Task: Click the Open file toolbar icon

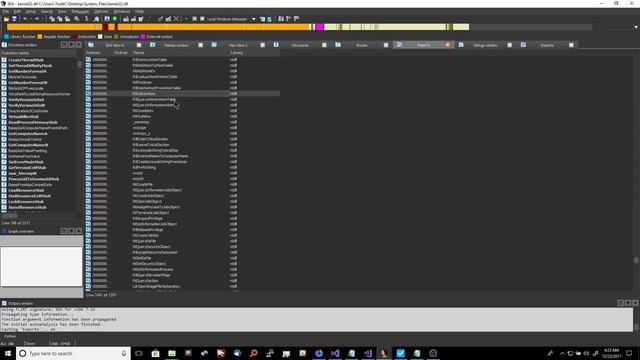Action: click(7, 19)
